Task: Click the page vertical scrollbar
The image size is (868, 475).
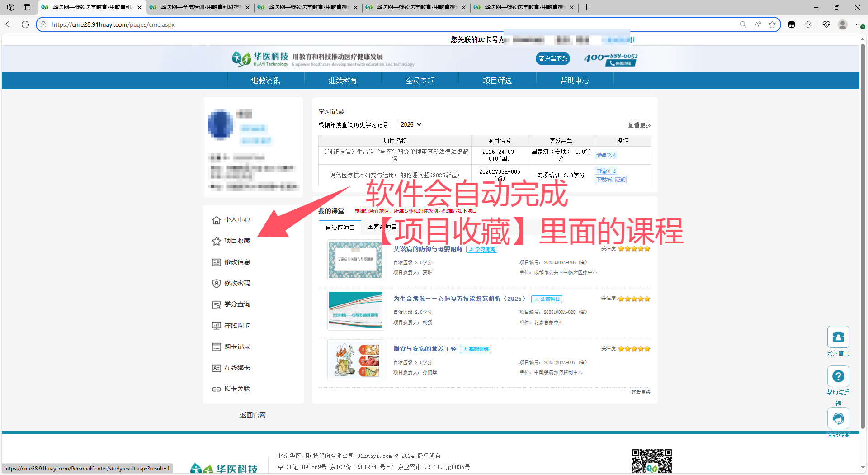Action: tap(863, 235)
